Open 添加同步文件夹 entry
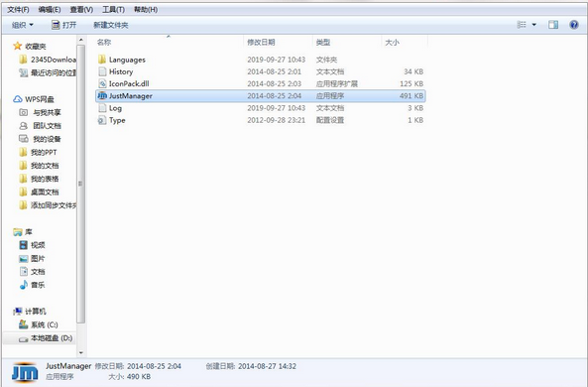588x387 pixels. coord(48,205)
